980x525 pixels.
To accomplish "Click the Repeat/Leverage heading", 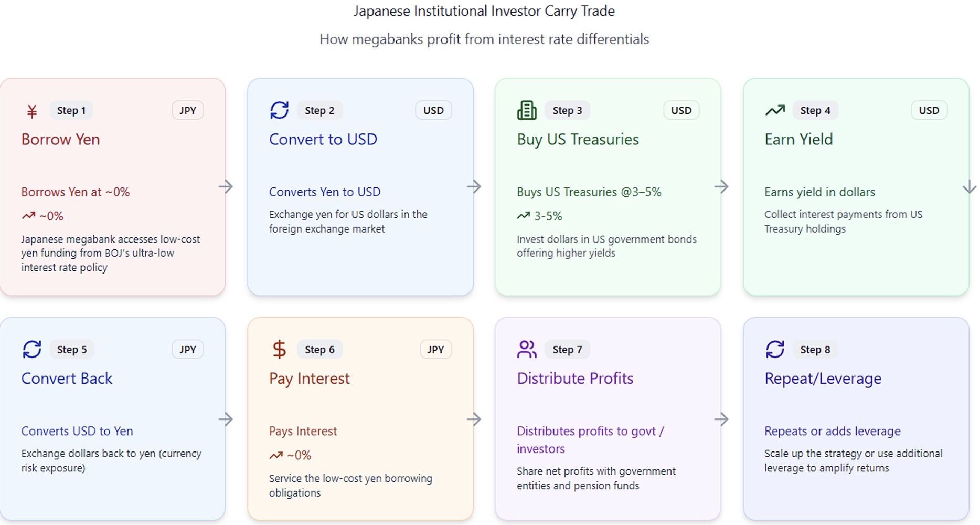I will tap(823, 379).
